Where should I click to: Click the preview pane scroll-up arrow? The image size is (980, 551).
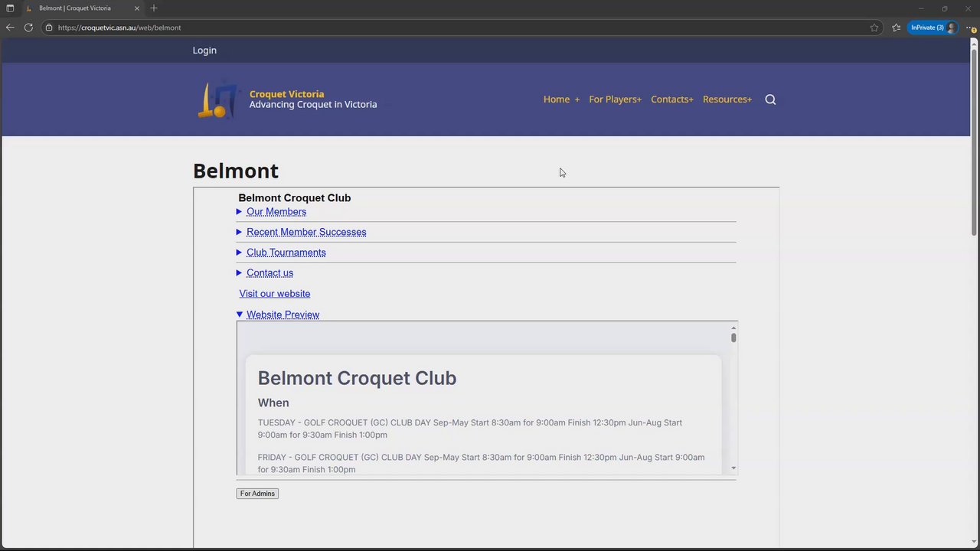[x=733, y=328]
